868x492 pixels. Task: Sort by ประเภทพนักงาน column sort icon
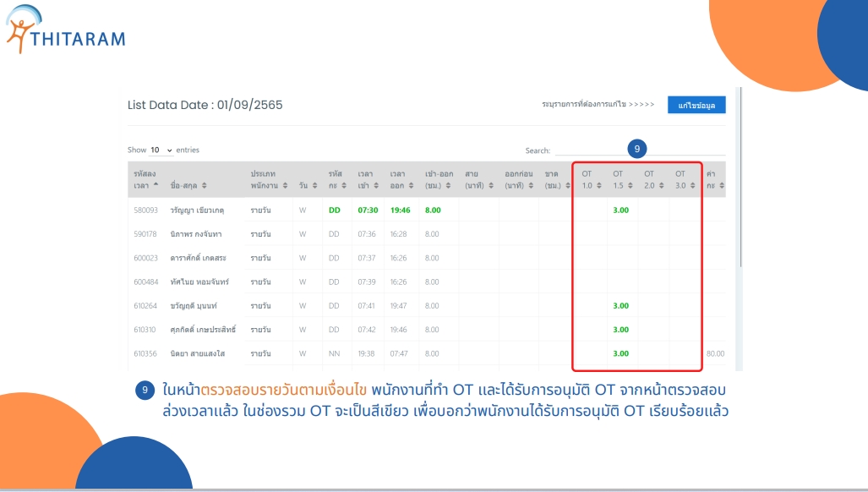coord(285,185)
